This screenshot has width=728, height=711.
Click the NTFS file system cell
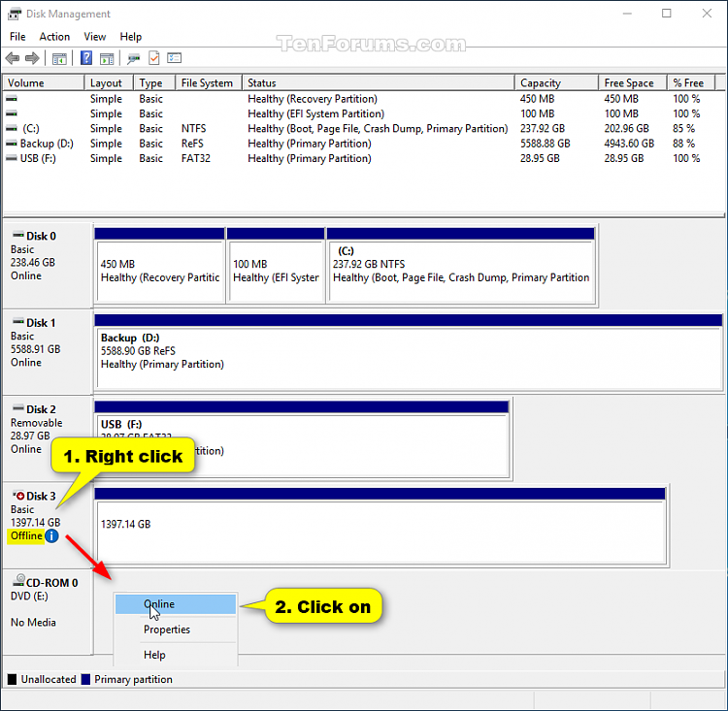(193, 129)
